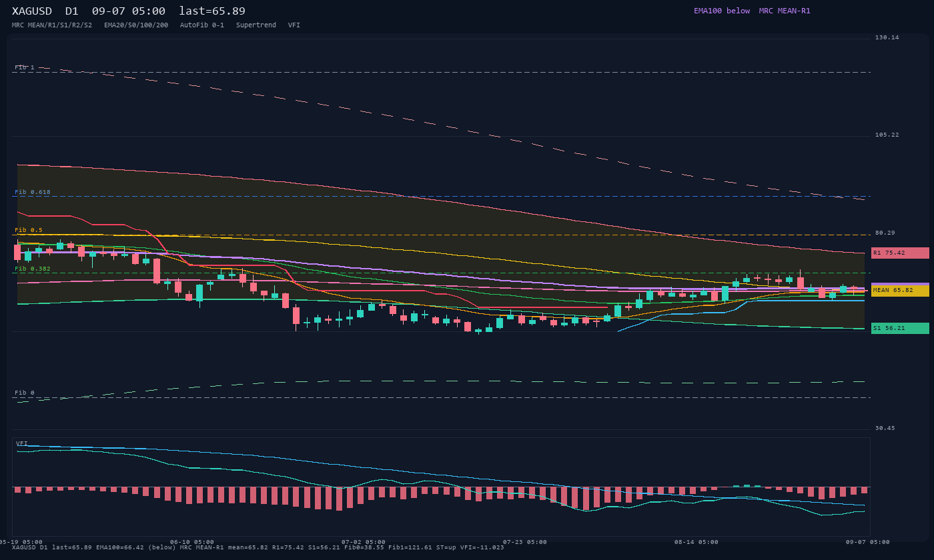The width and height of the screenshot is (934, 560).
Task: Click the bottom status summary line
Action: coord(258,547)
